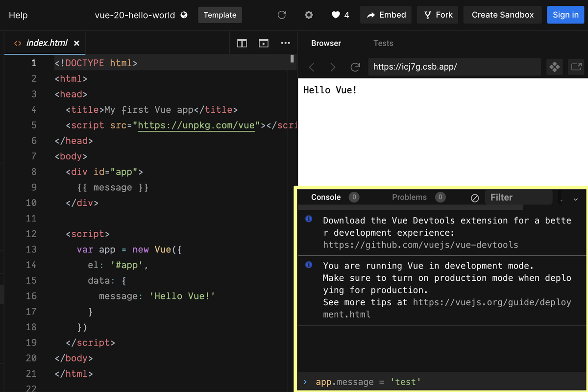The image size is (588, 392).
Task: Click Create Sandbox button
Action: point(503,15)
